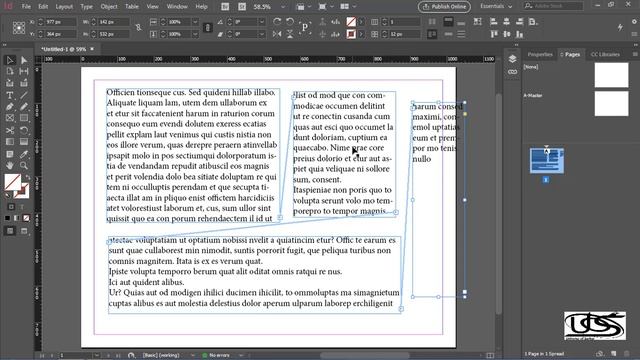Select the Hand tool
The height and width of the screenshot is (360, 640).
tap(10, 166)
